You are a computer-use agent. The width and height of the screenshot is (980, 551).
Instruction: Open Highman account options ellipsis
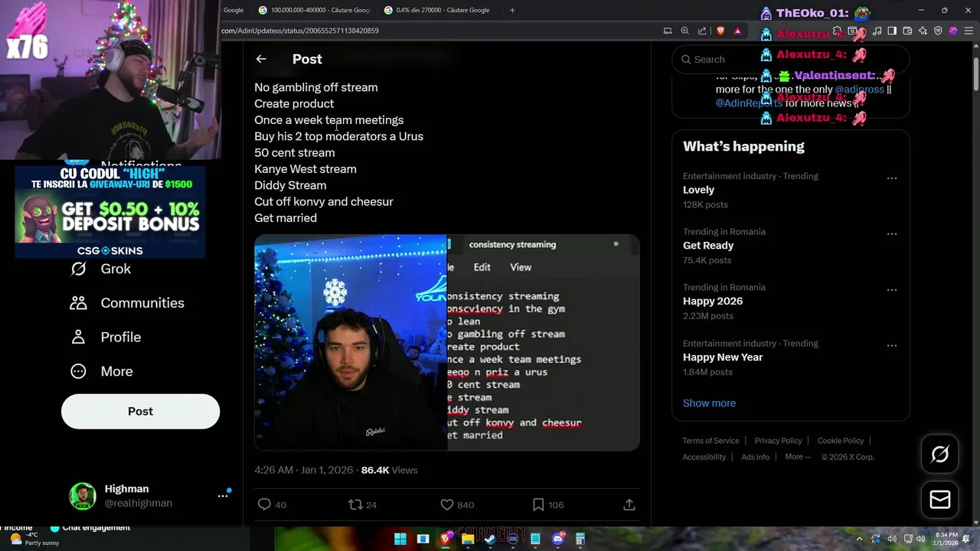(x=223, y=496)
